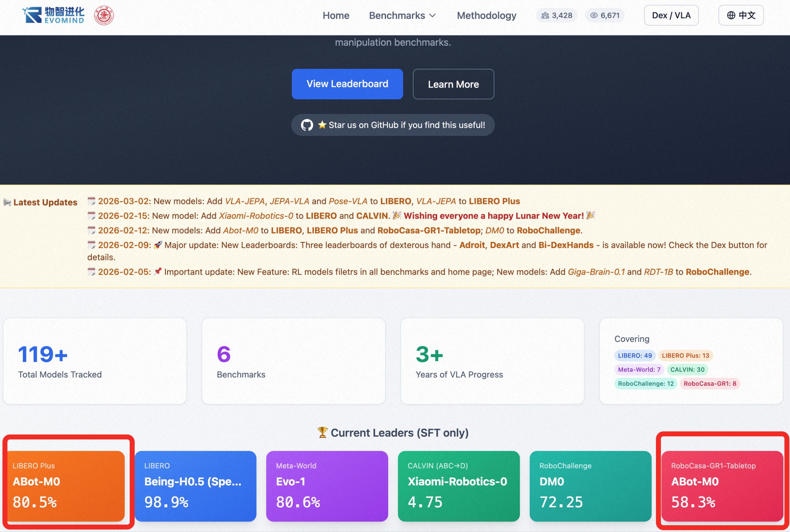Click the EvoMind logo icon
The image size is (790, 532).
pos(33,15)
